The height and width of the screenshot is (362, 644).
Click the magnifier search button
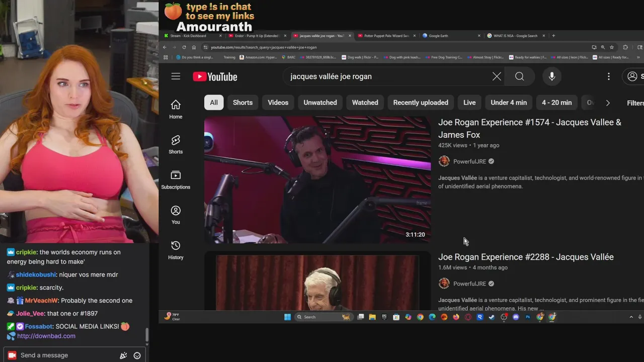coord(520,76)
